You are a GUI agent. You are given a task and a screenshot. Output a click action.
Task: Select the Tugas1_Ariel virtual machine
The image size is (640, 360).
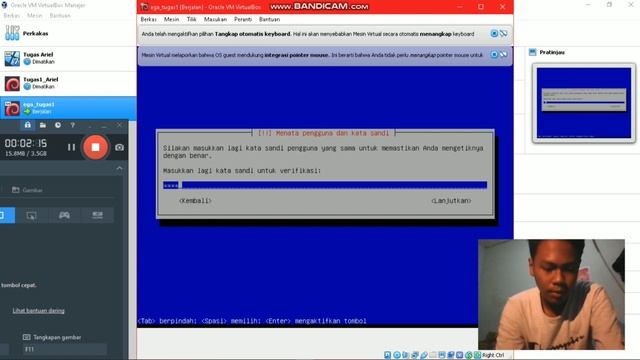[x=68, y=83]
